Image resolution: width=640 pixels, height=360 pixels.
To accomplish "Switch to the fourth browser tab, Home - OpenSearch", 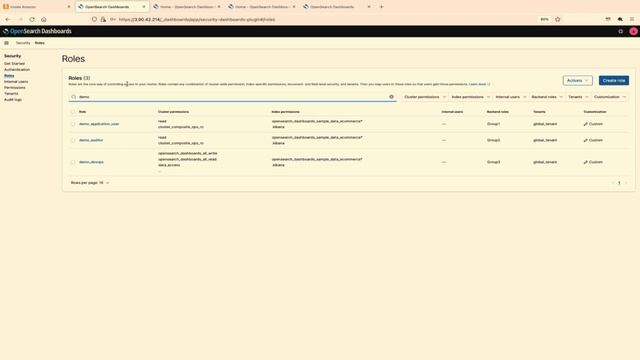I will [x=262, y=7].
